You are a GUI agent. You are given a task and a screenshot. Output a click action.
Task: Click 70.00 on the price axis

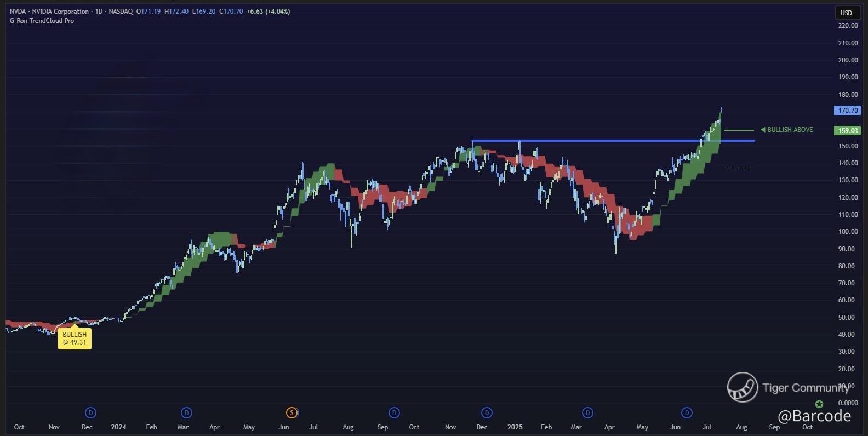847,283
